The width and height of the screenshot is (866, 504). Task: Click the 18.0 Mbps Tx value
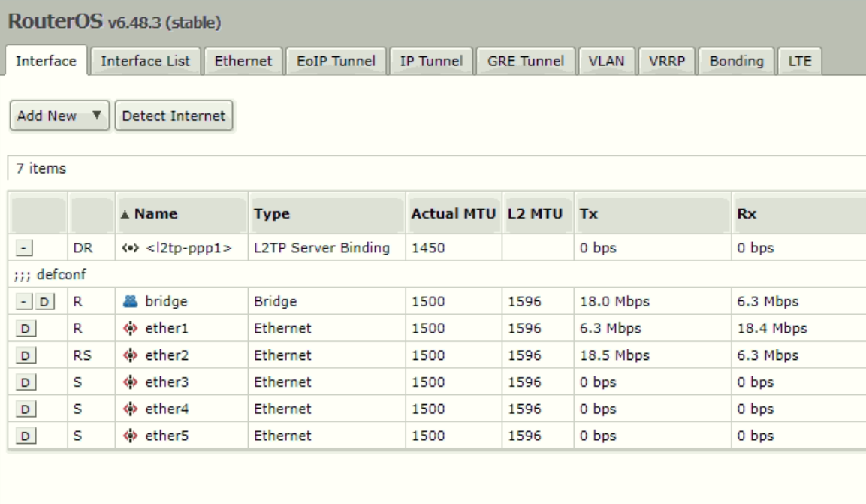click(x=614, y=301)
